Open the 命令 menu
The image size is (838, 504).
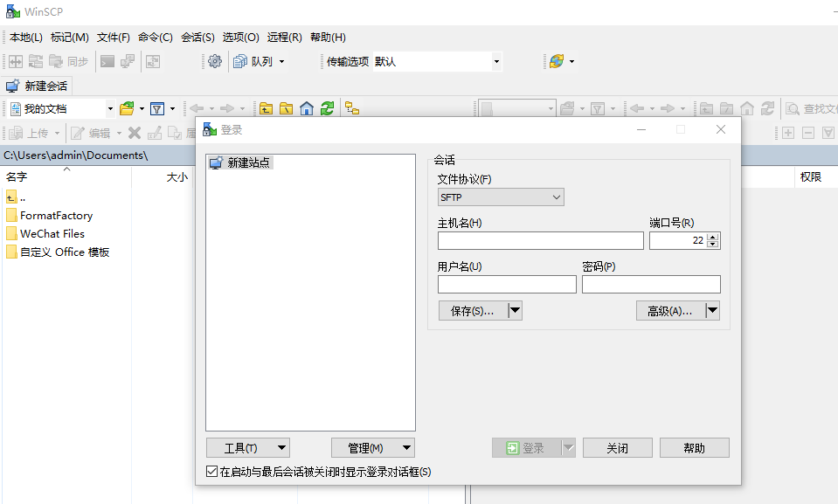pos(155,38)
